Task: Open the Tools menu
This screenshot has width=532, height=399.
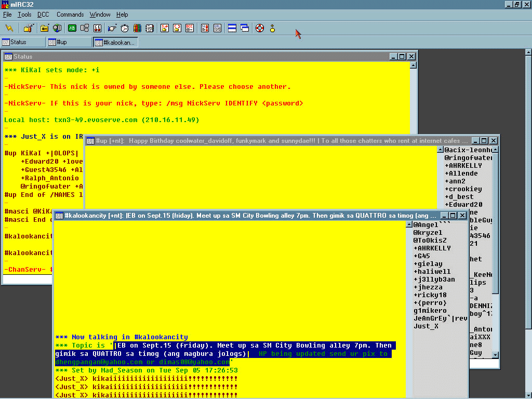Action: [24, 15]
